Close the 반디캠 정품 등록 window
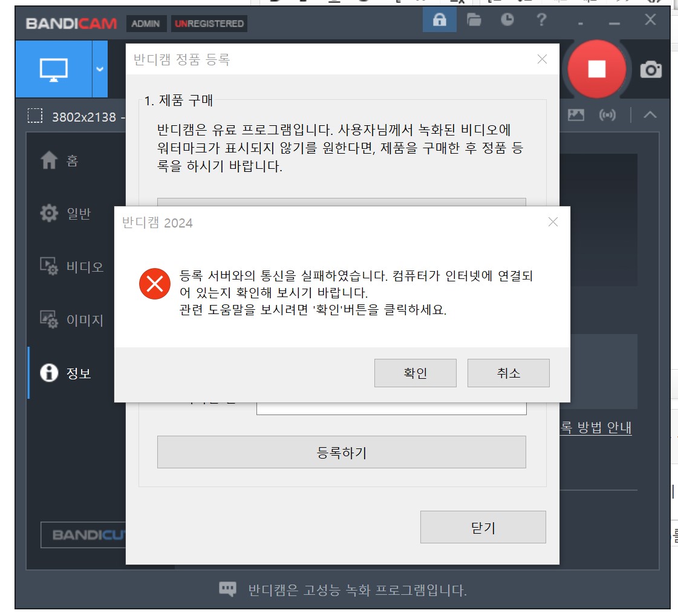 [x=542, y=59]
